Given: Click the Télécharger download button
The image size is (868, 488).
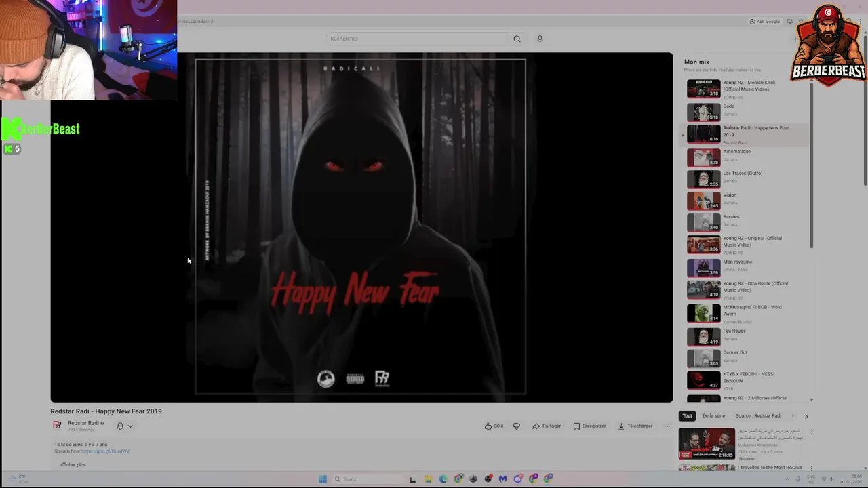Looking at the screenshot, I should 635,426.
